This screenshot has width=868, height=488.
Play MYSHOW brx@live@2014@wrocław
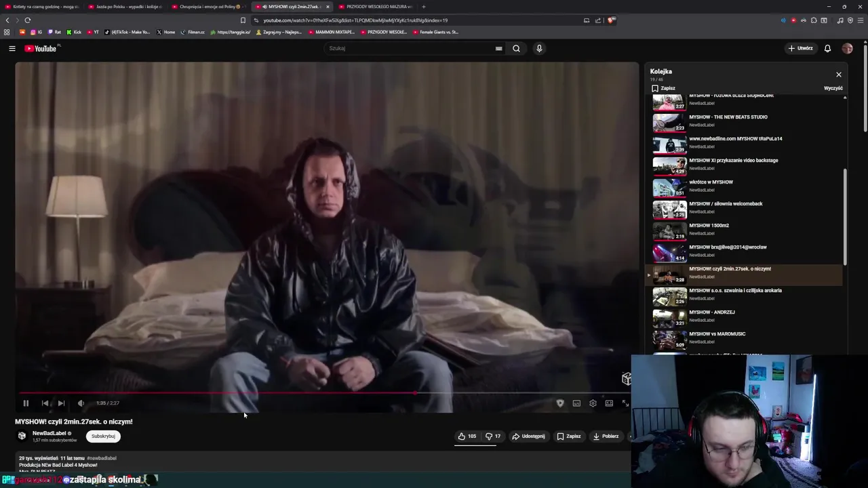(747, 251)
